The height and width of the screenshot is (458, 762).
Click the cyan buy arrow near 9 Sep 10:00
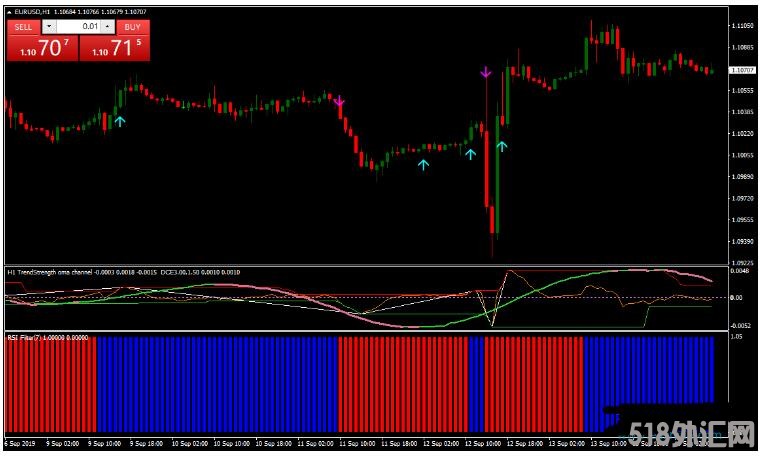[120, 122]
